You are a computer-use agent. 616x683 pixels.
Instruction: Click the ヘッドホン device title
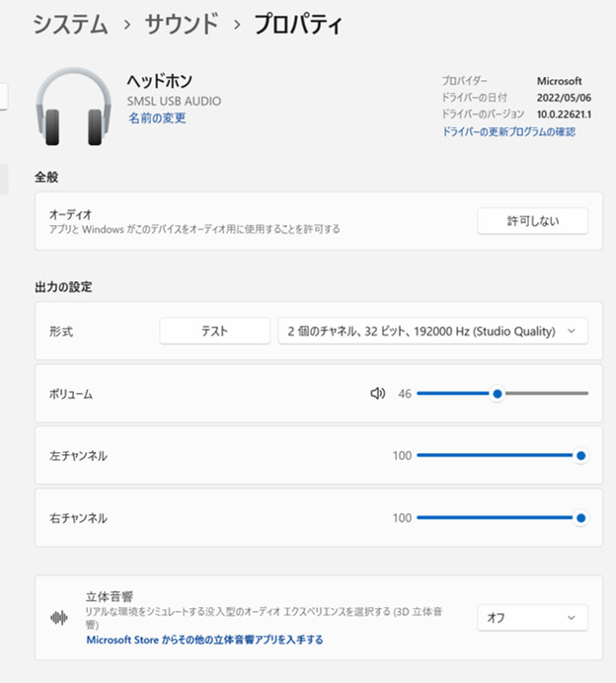tap(160, 81)
